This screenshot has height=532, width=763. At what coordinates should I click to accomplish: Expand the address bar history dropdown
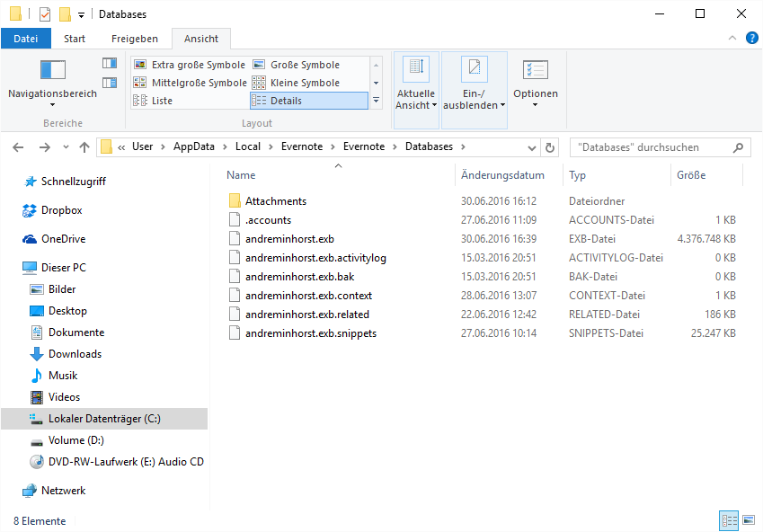click(532, 147)
